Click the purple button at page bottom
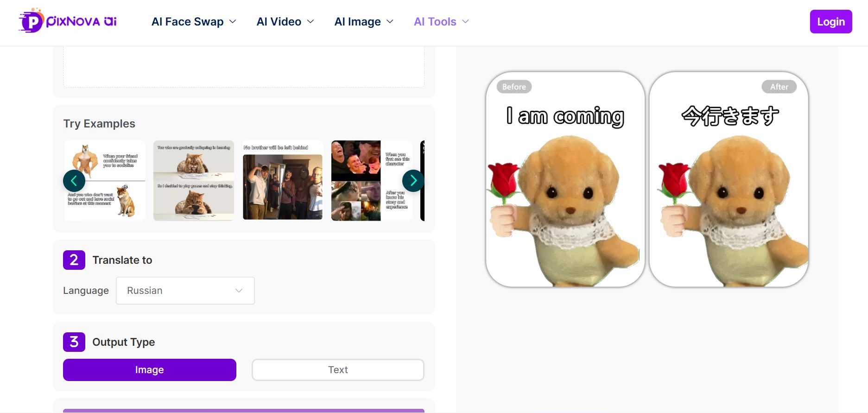Screen dimensions: 868x413 (243, 410)
